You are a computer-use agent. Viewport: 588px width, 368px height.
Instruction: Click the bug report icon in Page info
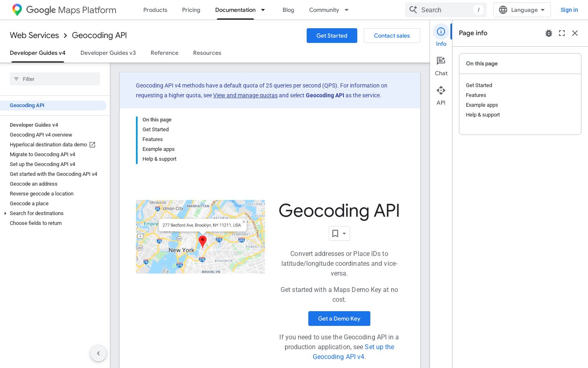(x=549, y=33)
